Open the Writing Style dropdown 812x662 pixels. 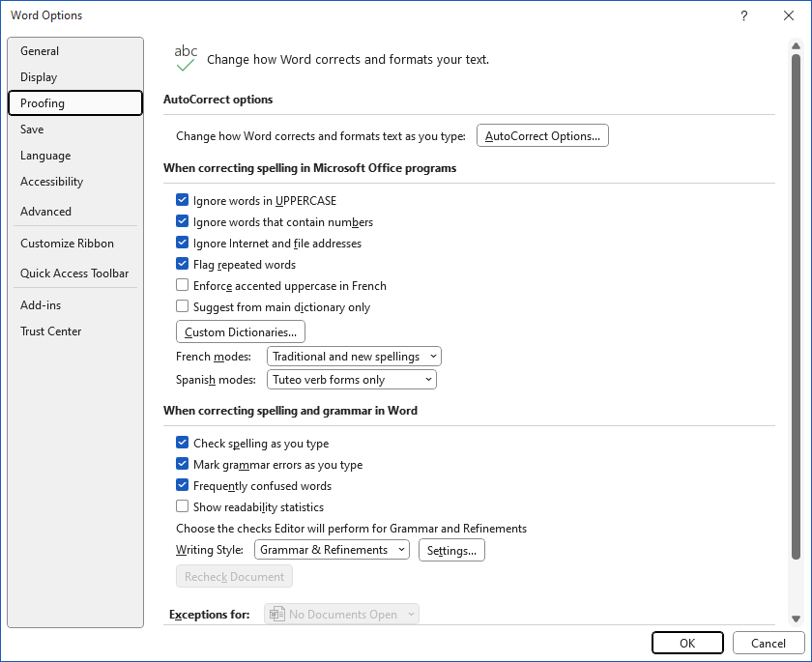point(332,550)
